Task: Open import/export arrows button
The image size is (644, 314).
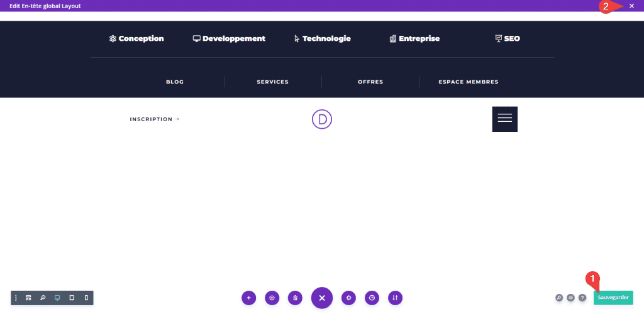Action: coord(395,298)
